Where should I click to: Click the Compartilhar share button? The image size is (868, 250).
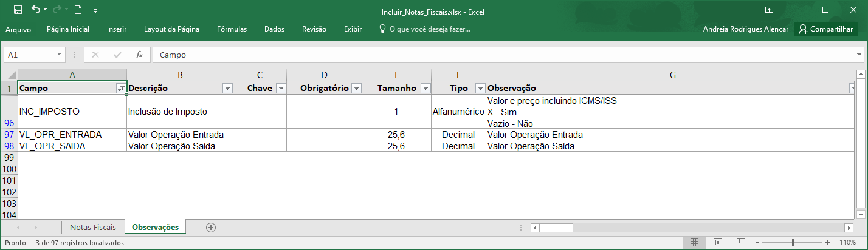click(826, 29)
